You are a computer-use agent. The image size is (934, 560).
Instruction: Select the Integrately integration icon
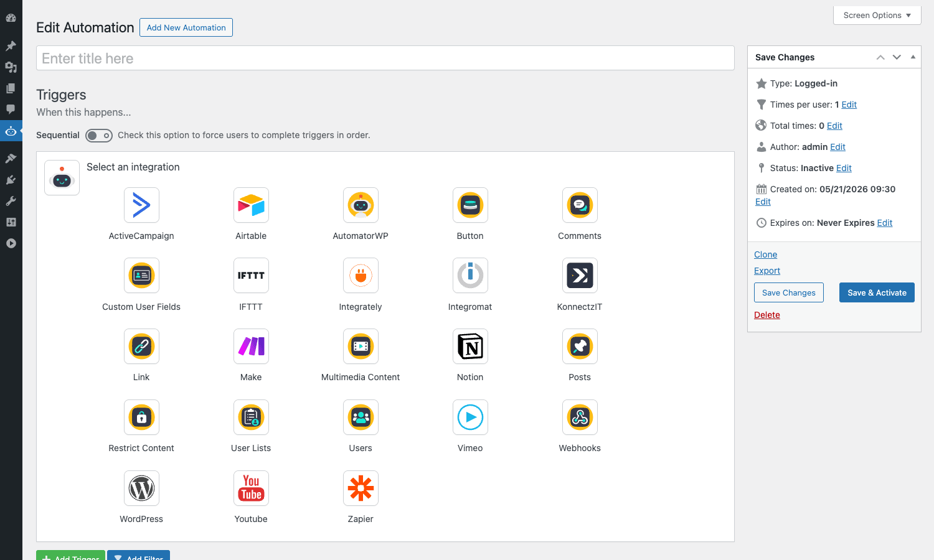click(361, 275)
